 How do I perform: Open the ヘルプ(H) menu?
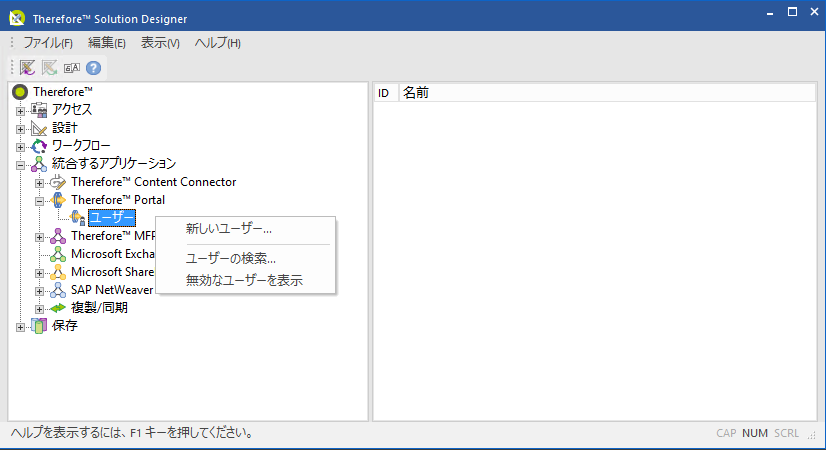pyautogui.click(x=218, y=43)
